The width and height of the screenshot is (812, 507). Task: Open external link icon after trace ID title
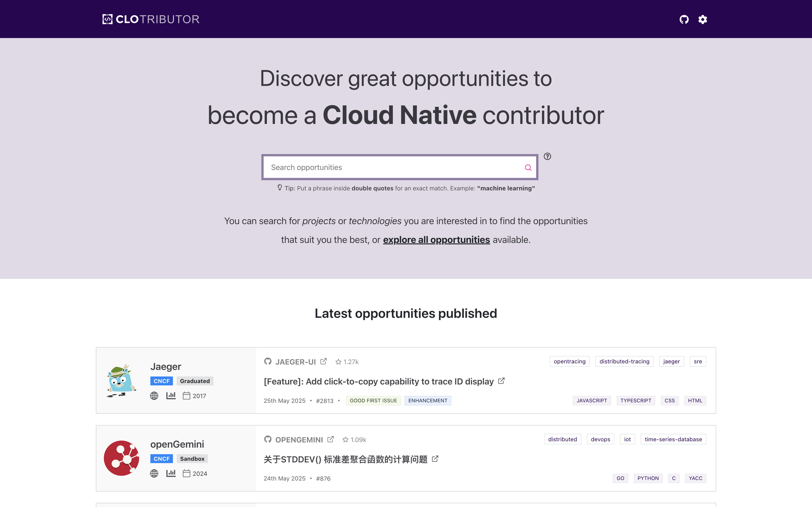pyautogui.click(x=501, y=381)
